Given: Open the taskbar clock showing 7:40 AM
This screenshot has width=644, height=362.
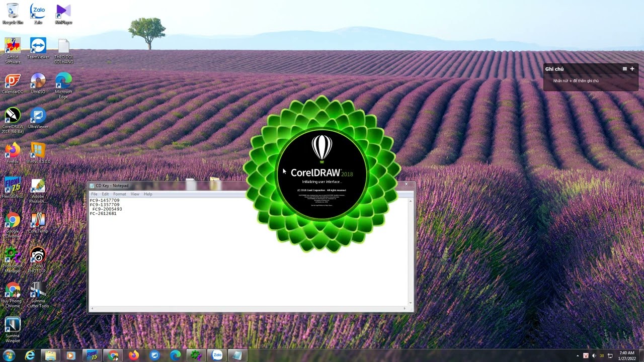Looking at the screenshot, I should [x=626, y=355].
